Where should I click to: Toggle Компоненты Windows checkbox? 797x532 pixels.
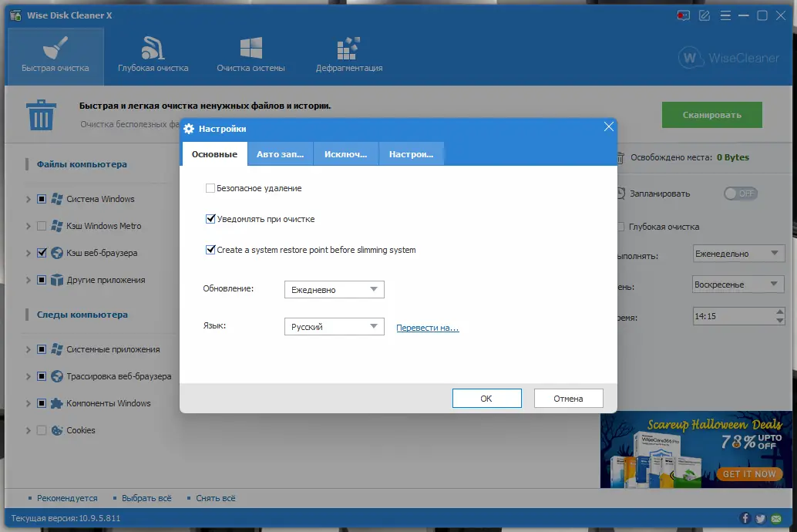[42, 403]
